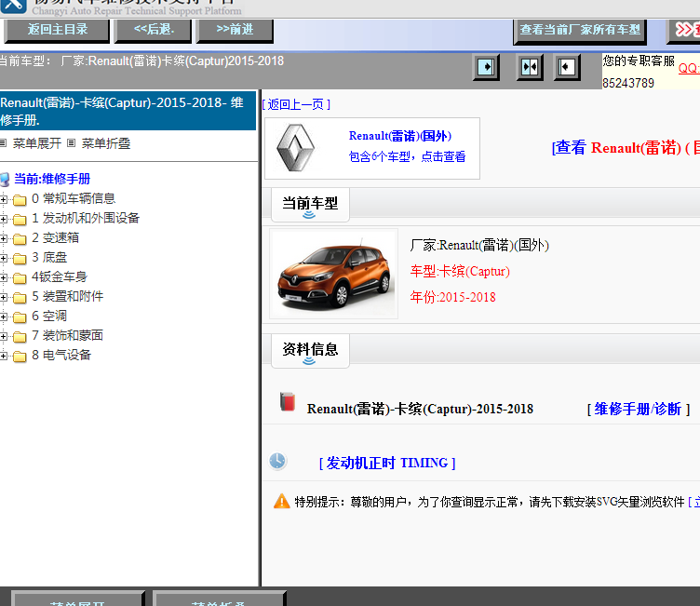Click the Renault diamond logo

point(295,148)
